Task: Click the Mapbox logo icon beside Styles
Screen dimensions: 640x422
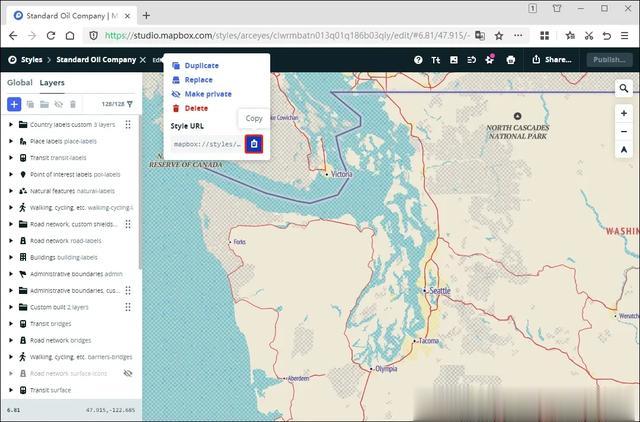Action: pos(12,60)
